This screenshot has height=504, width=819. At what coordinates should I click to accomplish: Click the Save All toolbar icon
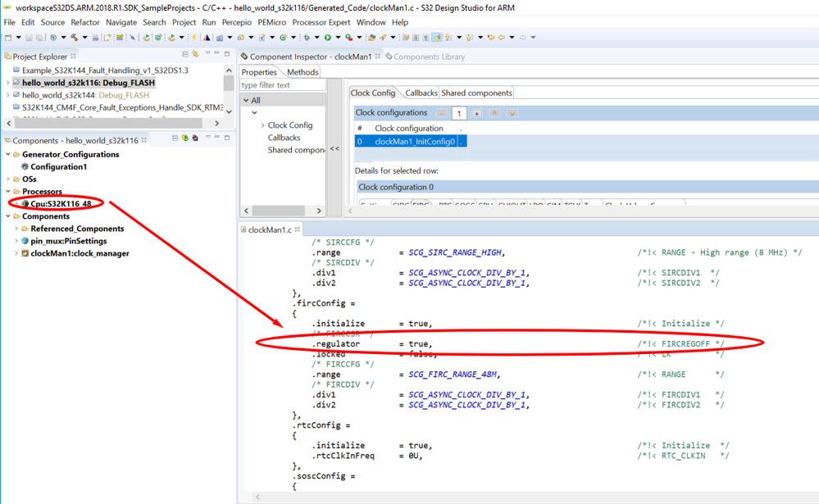[x=39, y=38]
